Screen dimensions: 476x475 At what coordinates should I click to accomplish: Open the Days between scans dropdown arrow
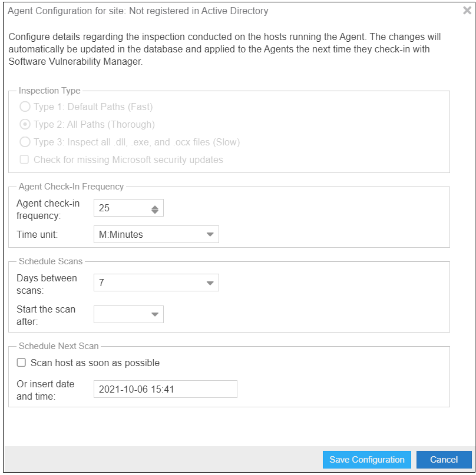click(x=210, y=283)
